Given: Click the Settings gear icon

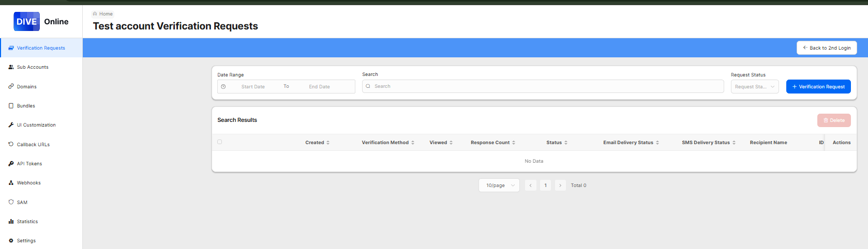Looking at the screenshot, I should (11, 241).
